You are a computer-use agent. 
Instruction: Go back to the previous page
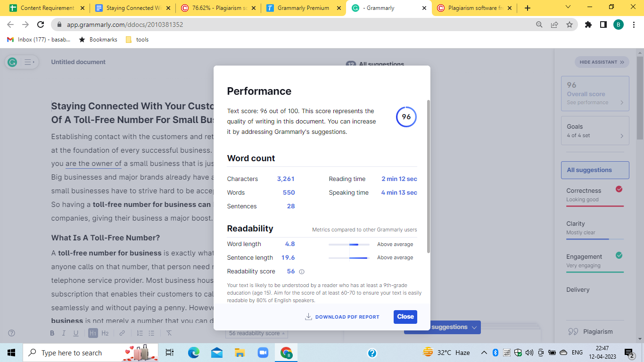[10, 25]
